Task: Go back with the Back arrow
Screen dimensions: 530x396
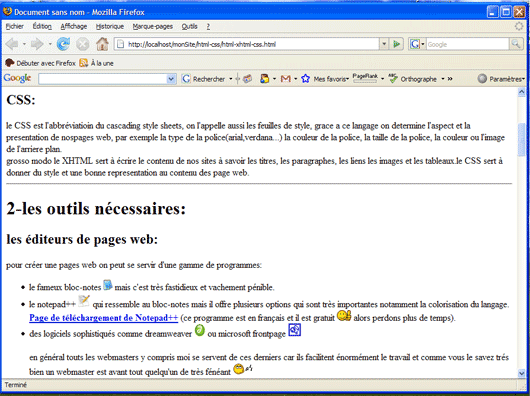Action: (x=12, y=44)
